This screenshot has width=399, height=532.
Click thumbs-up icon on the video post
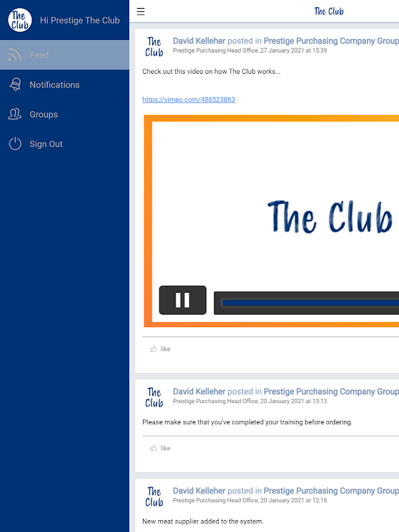(154, 348)
